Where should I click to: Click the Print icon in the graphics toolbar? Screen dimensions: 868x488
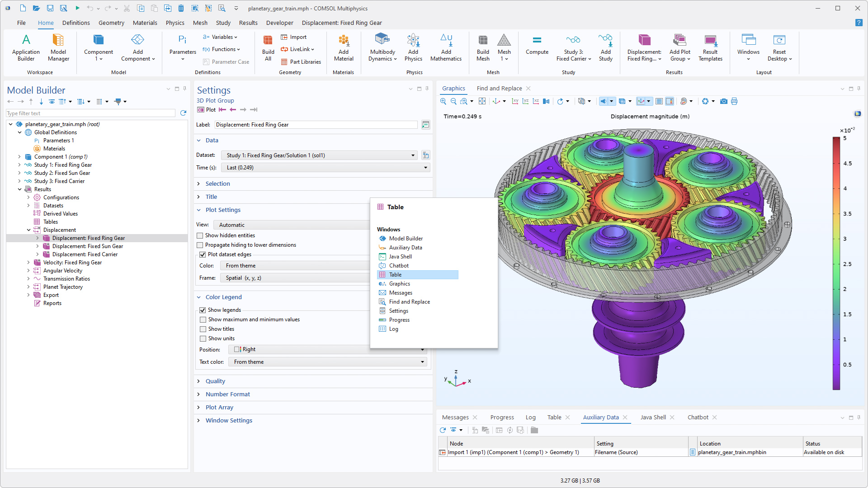tap(734, 101)
